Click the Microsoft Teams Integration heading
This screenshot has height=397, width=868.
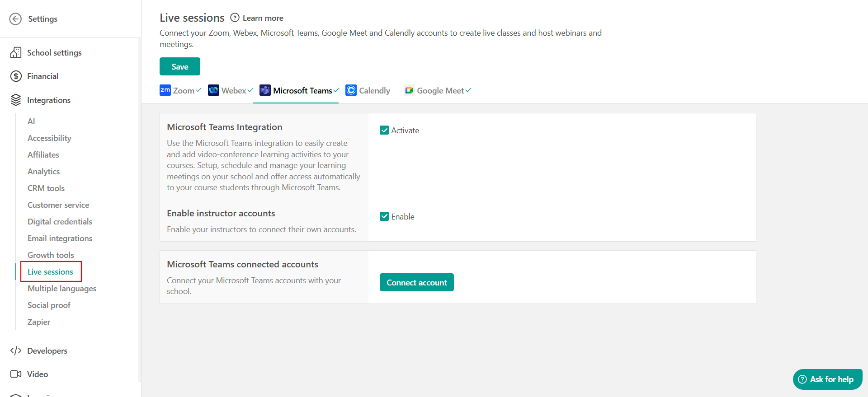[x=224, y=127]
